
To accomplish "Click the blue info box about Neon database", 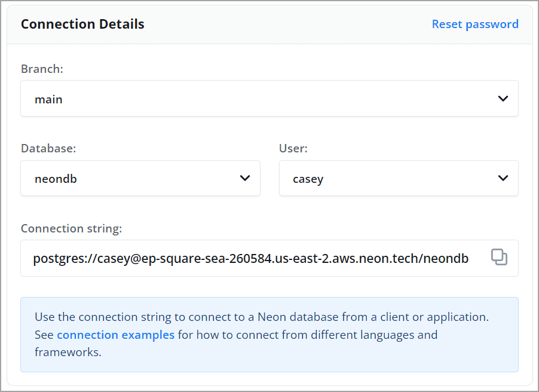I will pos(269,335).
